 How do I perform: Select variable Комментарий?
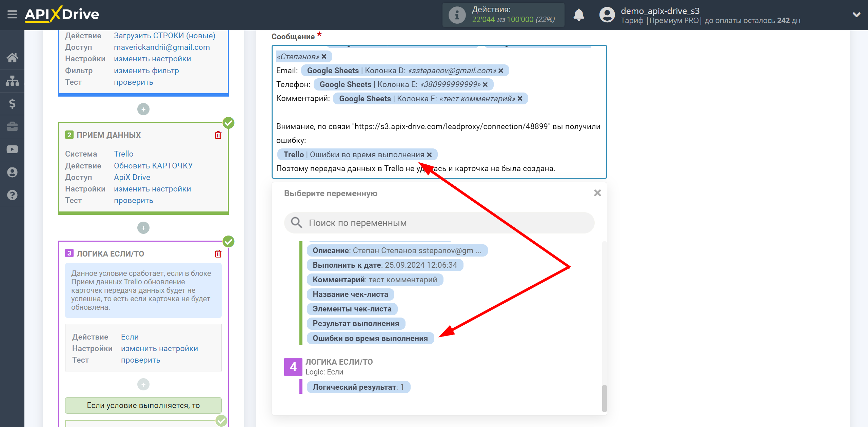coord(375,280)
